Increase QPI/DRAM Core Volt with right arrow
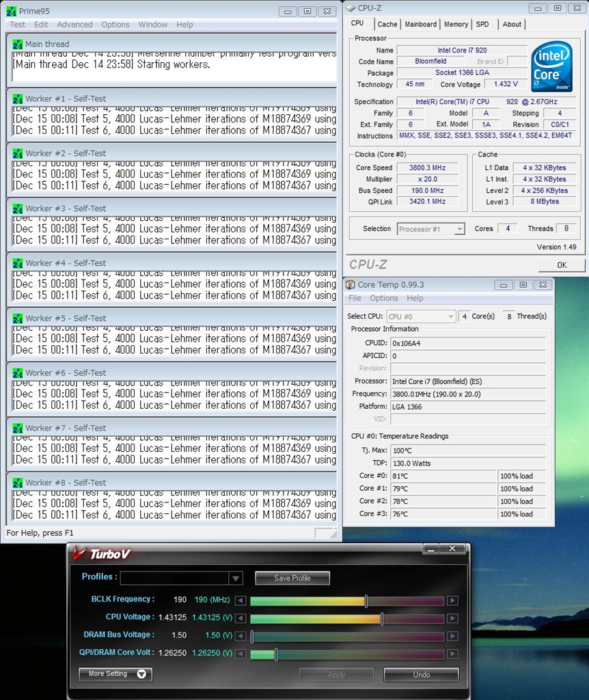 (452, 654)
